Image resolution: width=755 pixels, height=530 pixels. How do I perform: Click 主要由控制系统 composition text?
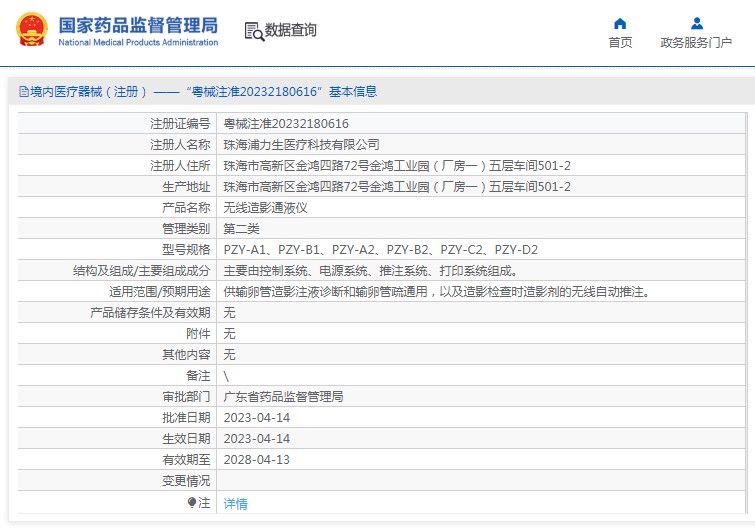point(370,271)
